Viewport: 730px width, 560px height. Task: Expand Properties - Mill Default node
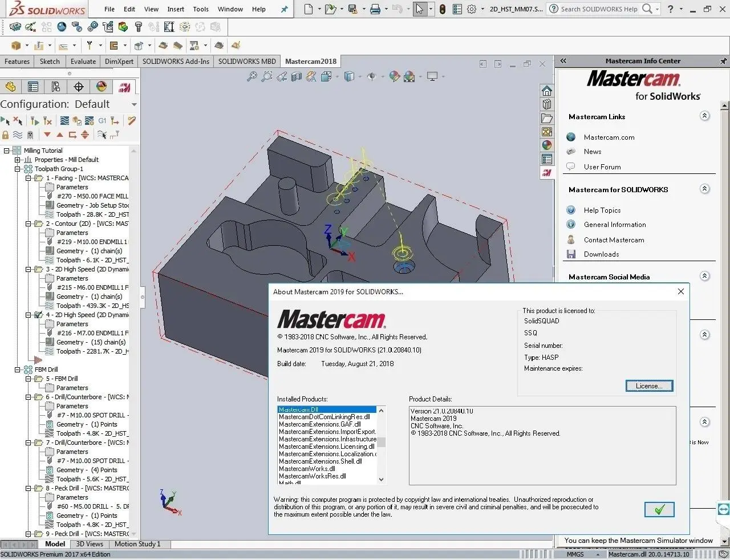[x=17, y=160]
